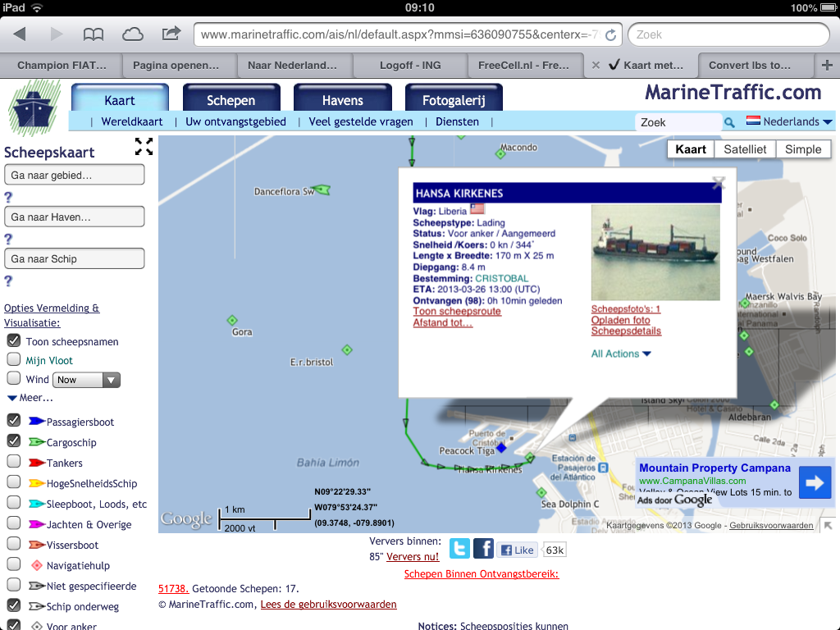Check the HogeSnelheidsSchip checkbox

coord(14,482)
